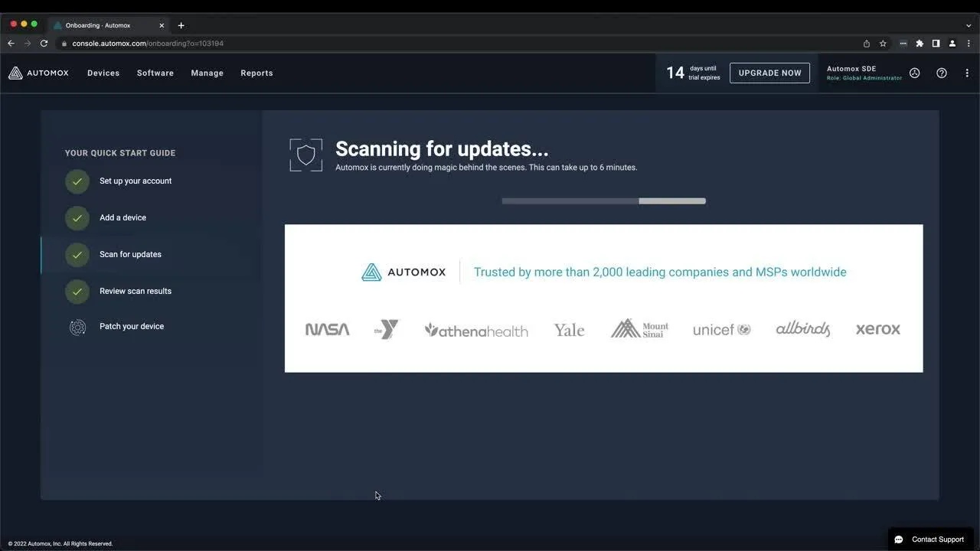Click the checkmark beside Set up your account
This screenshot has height=551, width=980.
tap(77, 181)
